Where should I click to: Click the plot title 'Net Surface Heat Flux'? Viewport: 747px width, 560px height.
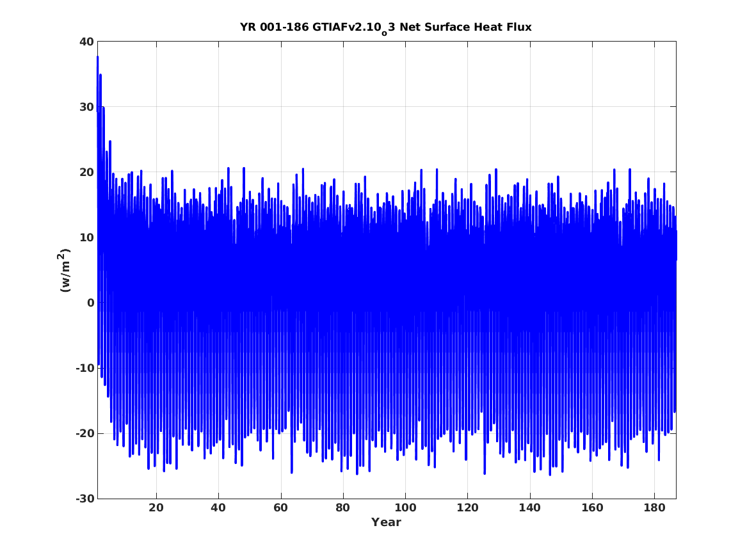point(465,27)
